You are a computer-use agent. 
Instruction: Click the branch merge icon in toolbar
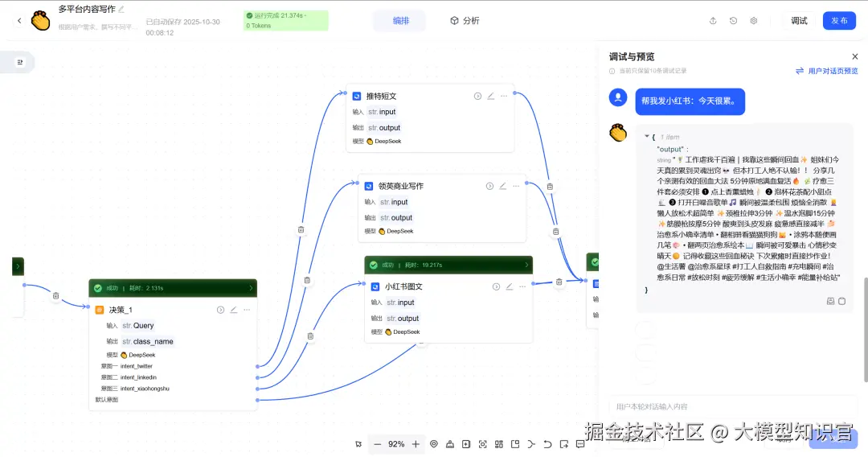(x=531, y=444)
